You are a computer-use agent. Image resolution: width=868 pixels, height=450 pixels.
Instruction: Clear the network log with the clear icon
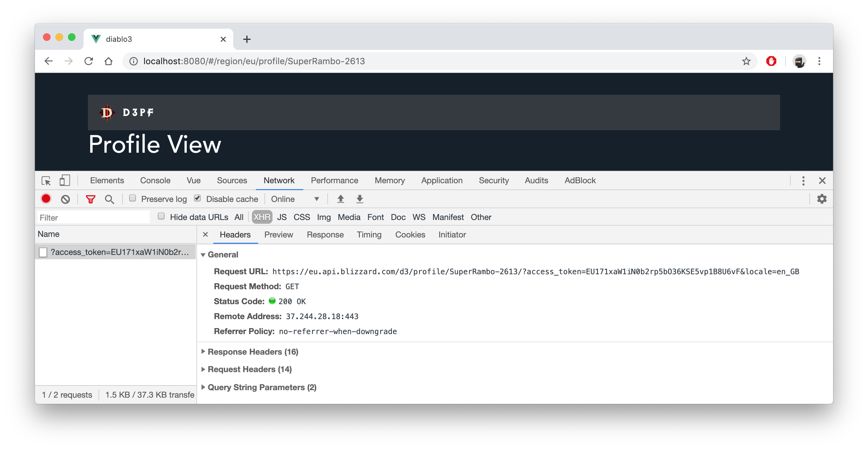click(x=65, y=199)
